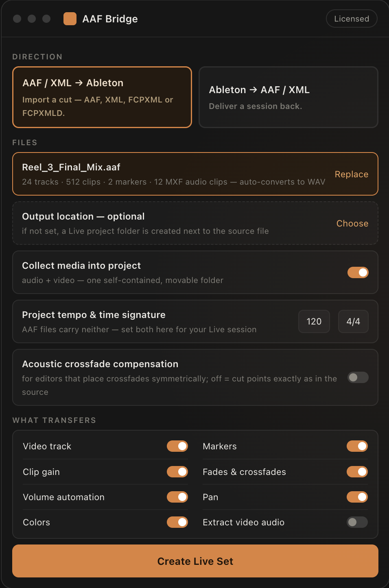Toggle the Clip gain switch
Screen dimensions: 389x588
tap(177, 472)
